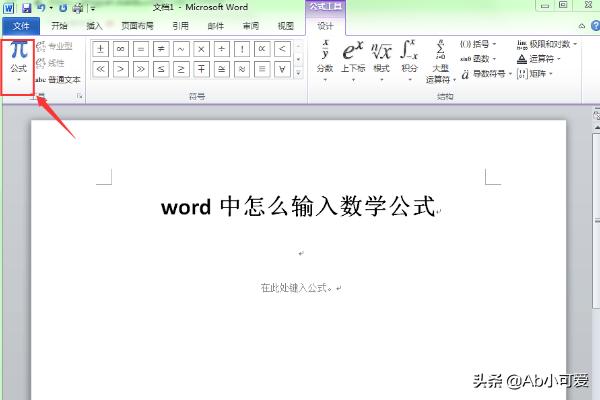Viewport: 600px width, 400px height.
Task: Insert the division ÷ symbol
Action: tap(222, 49)
